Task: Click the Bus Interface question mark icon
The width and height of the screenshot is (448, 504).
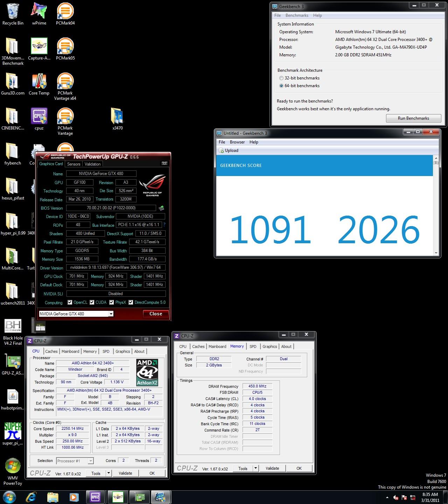Action: (164, 225)
